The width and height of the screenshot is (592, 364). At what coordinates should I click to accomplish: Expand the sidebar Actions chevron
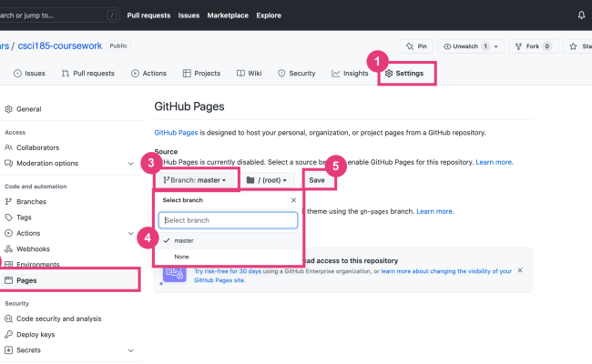[130, 233]
